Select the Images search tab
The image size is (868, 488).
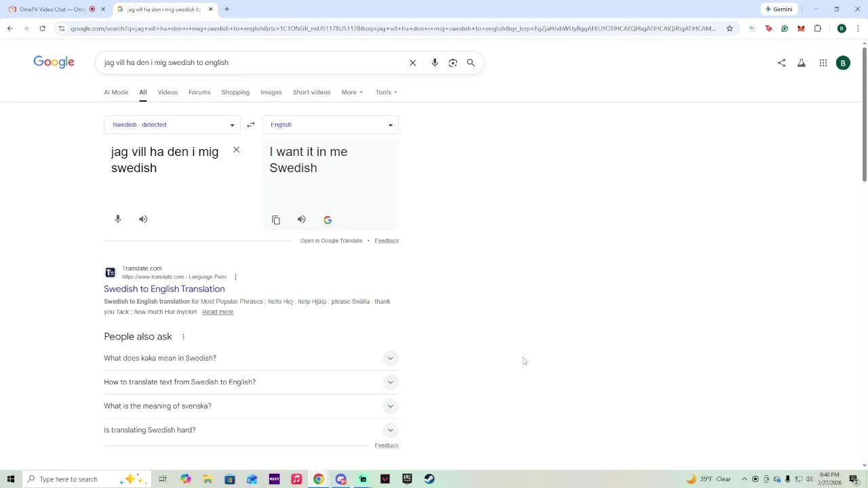tap(271, 92)
